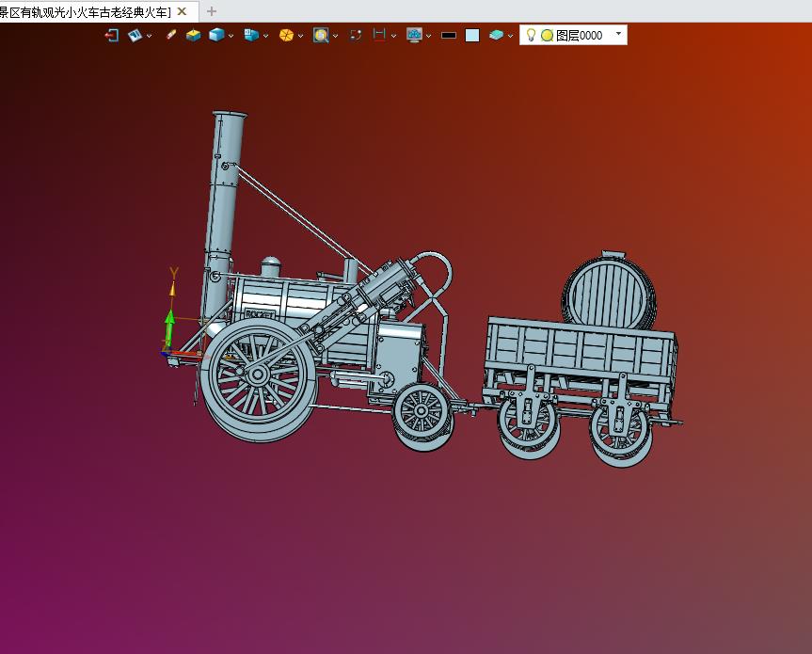Image resolution: width=812 pixels, height=654 pixels.
Task: Click the blue shaded cube icon
Action: [x=216, y=35]
